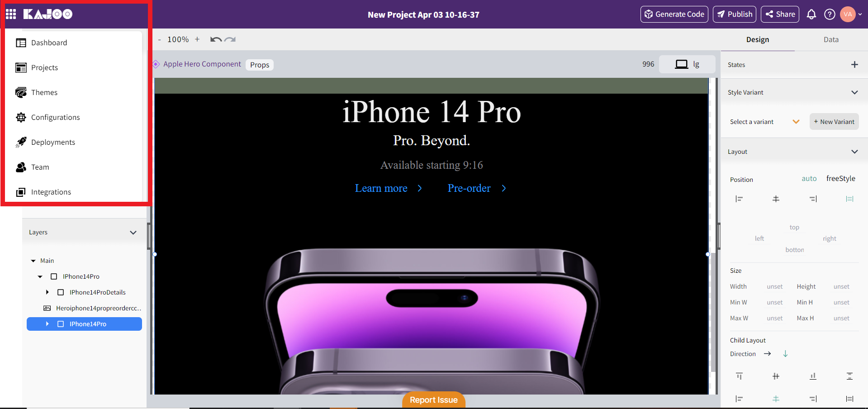Expand the IPhone14ProDetails layer arrow
Image resolution: width=868 pixels, height=409 pixels.
47,292
